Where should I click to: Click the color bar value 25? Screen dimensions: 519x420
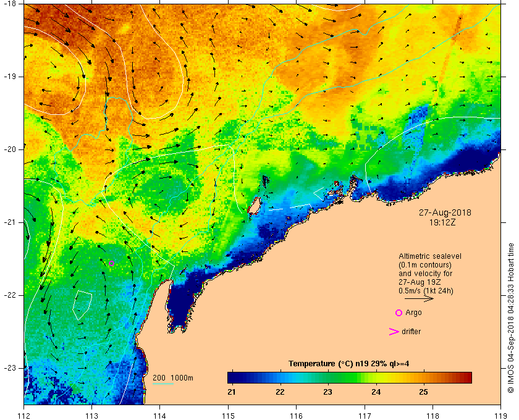(x=423, y=392)
